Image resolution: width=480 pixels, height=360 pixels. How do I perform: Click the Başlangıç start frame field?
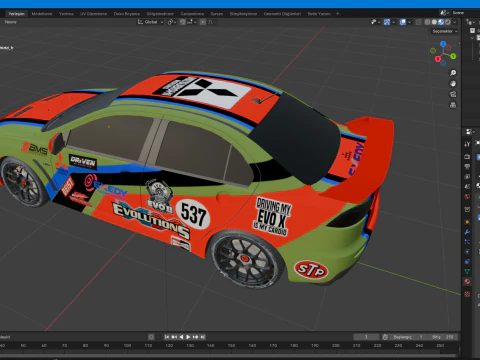tap(407, 337)
